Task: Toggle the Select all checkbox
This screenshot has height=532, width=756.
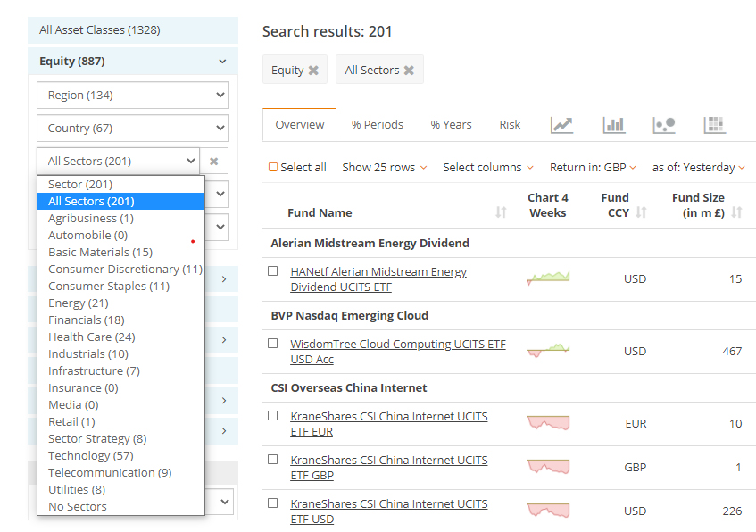Action: point(273,167)
